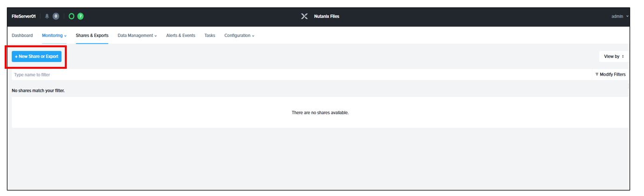
Task: Click the alerts bell icon
Action: point(48,16)
